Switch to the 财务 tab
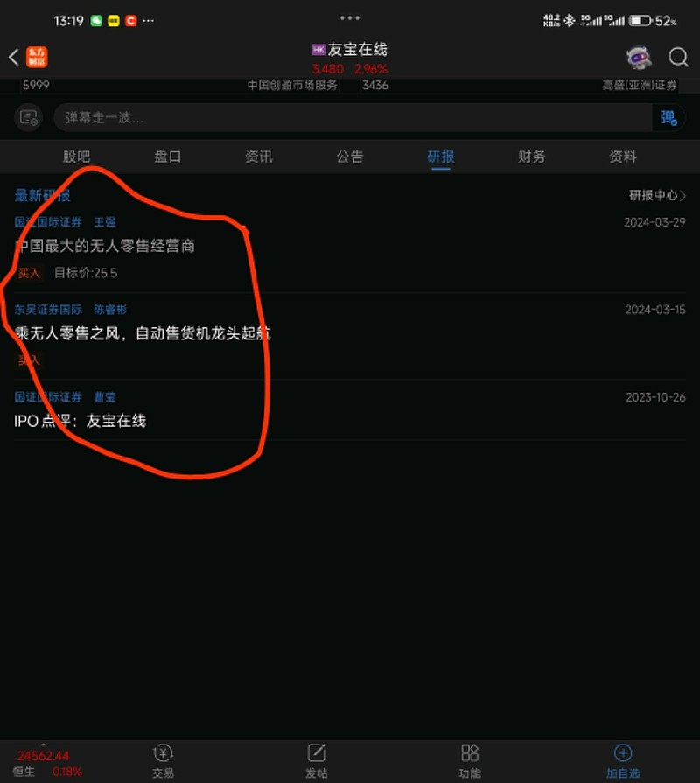 point(532,157)
